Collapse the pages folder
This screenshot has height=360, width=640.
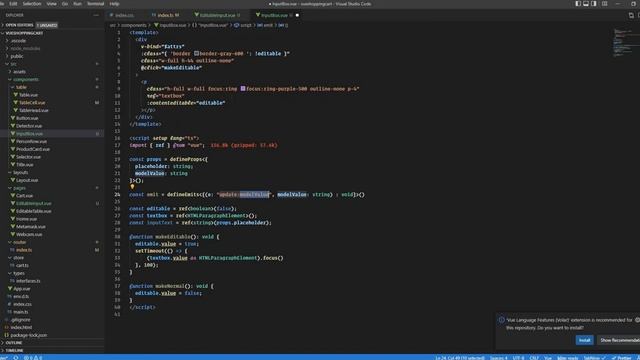[19, 188]
